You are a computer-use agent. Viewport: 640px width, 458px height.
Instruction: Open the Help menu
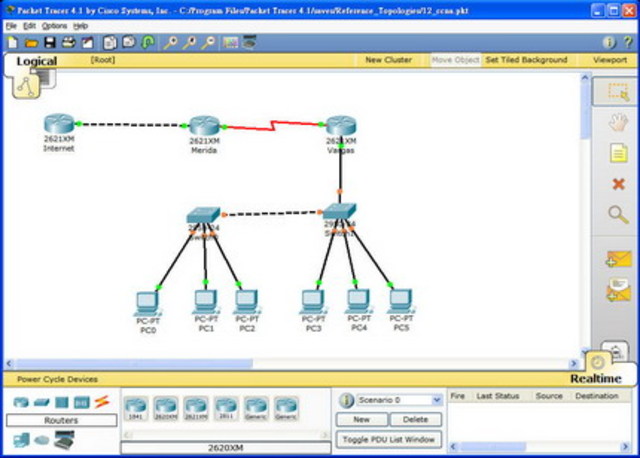pos(80,26)
